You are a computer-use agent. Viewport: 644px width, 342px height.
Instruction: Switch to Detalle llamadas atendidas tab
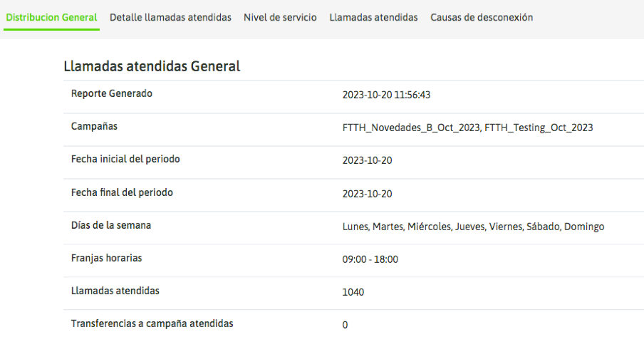tap(170, 17)
